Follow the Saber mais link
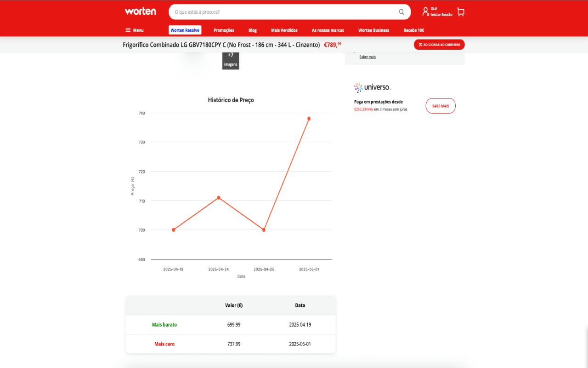The image size is (588, 368). pyautogui.click(x=367, y=57)
